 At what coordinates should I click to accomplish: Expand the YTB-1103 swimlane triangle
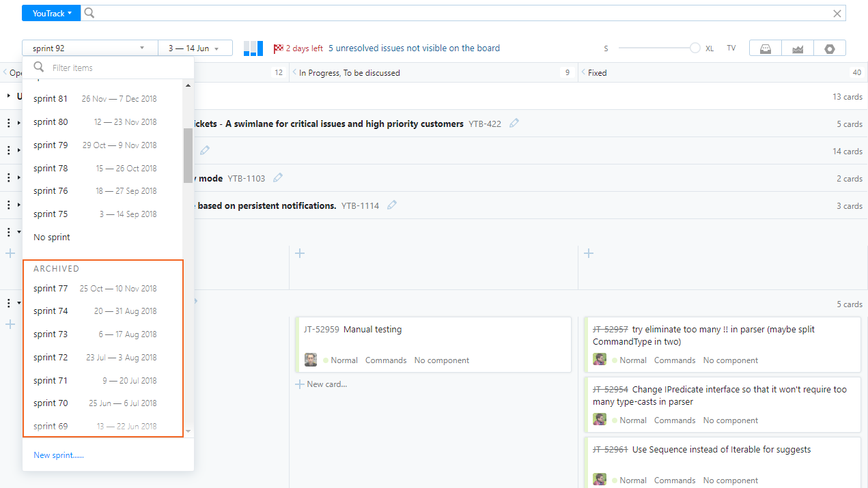[x=18, y=178]
